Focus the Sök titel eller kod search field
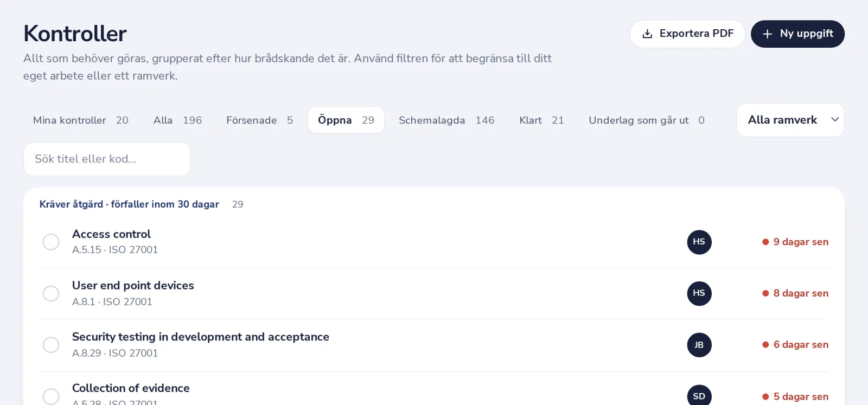This screenshot has height=405, width=868. [x=107, y=159]
